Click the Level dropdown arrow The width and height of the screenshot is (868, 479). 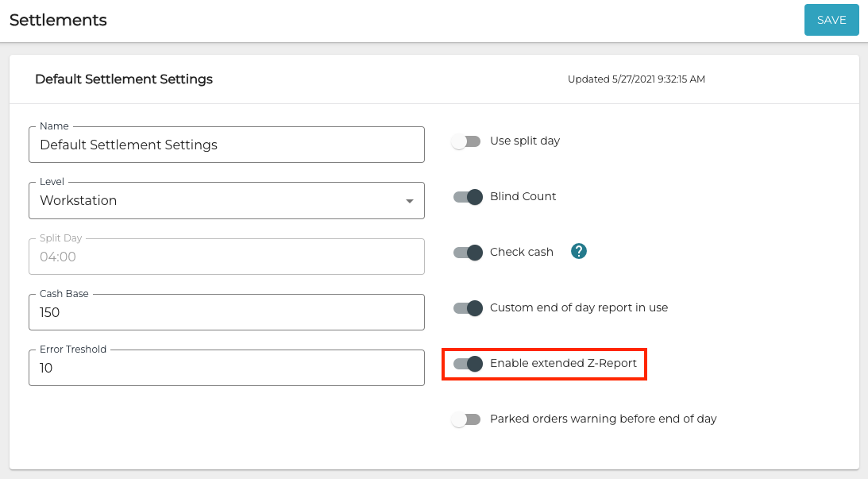pos(410,201)
